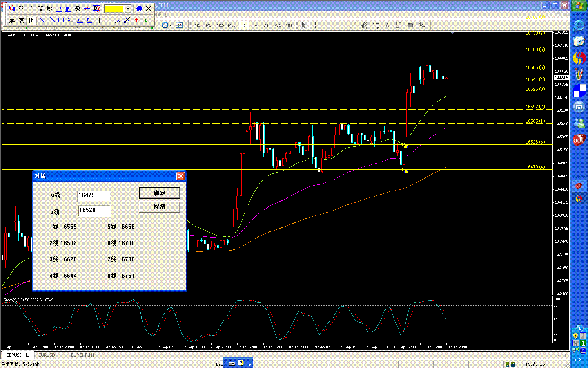Select the Fibonacci retracement tool

[376, 25]
